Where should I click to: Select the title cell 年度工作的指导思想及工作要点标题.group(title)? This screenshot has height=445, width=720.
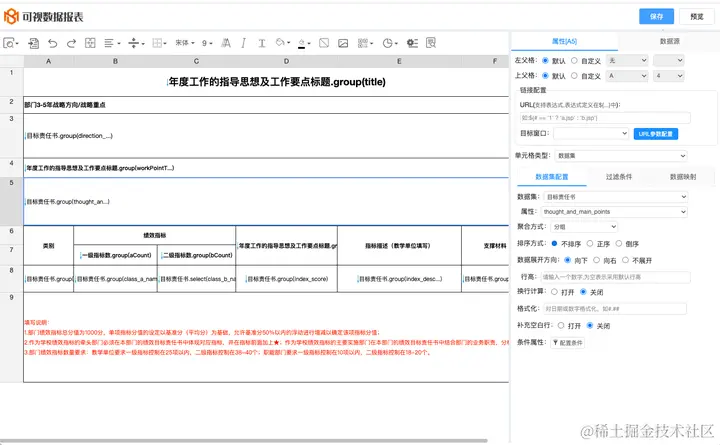(x=277, y=82)
